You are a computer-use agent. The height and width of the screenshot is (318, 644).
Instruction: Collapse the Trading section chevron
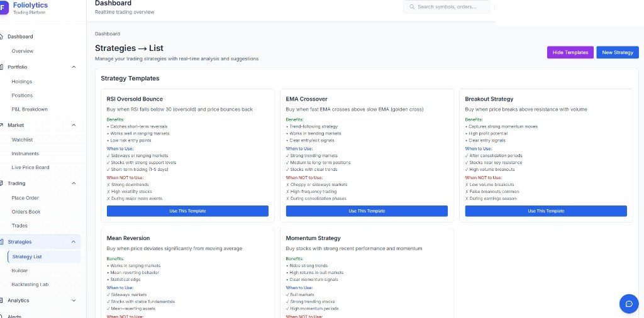point(74,184)
